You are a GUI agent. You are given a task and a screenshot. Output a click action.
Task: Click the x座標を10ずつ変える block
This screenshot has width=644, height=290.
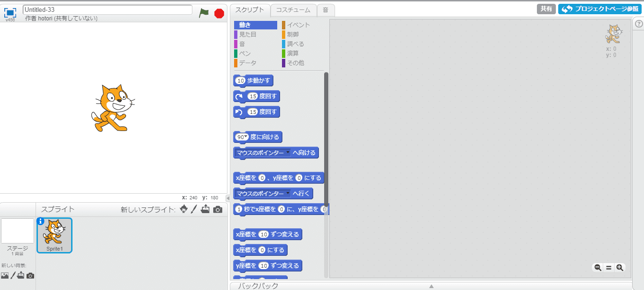tap(268, 234)
